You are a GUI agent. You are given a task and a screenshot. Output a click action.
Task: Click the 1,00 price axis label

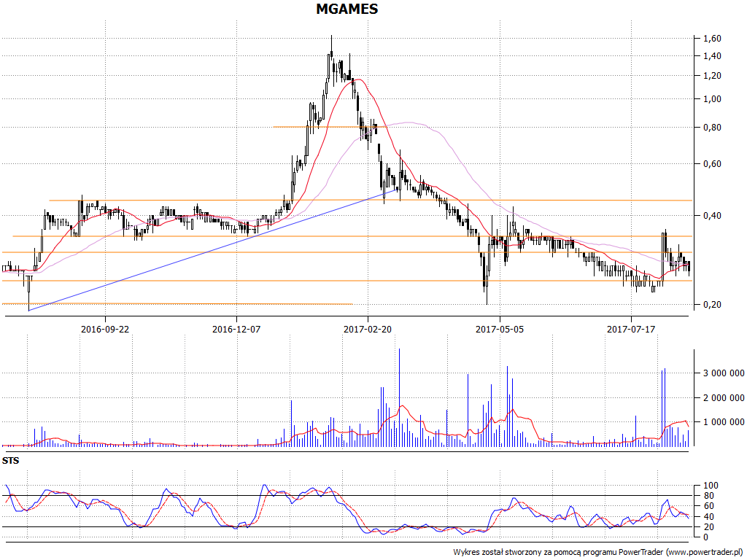712,99
